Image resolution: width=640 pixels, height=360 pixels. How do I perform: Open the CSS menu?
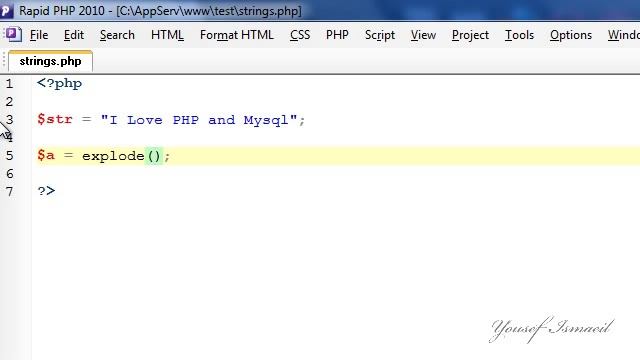pos(300,35)
